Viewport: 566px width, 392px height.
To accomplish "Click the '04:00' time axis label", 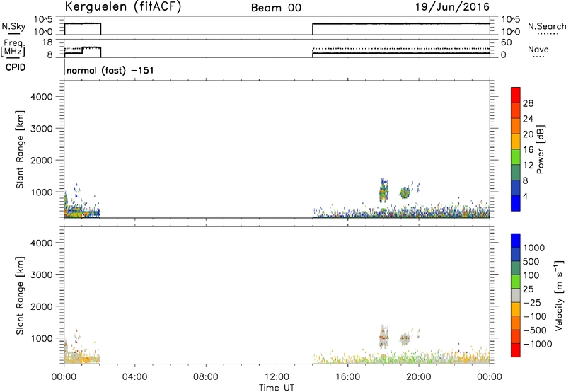I will 134,377.
